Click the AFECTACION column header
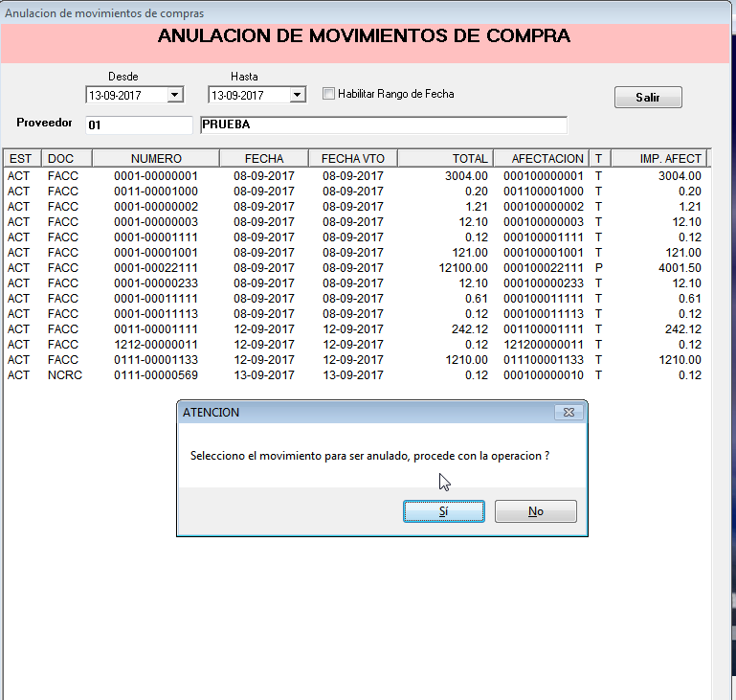The image size is (736, 700). 541,159
